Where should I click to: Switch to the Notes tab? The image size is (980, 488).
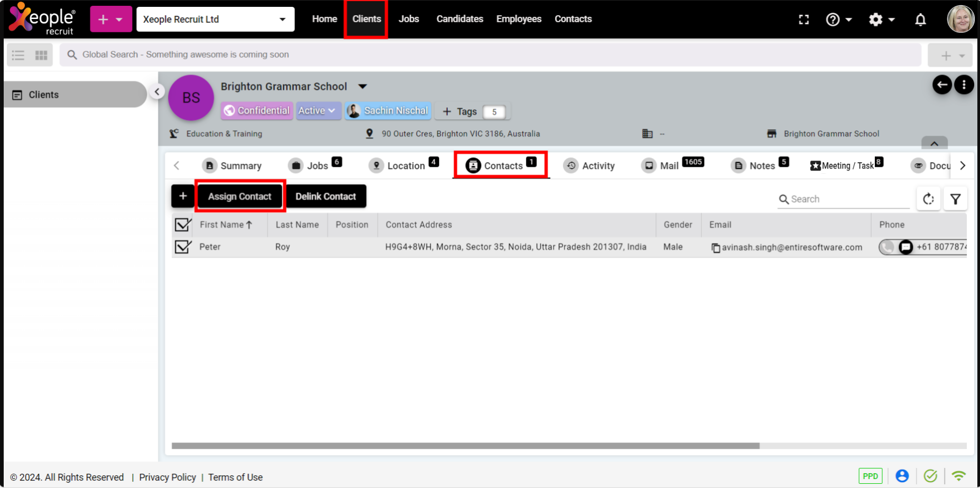coord(760,165)
